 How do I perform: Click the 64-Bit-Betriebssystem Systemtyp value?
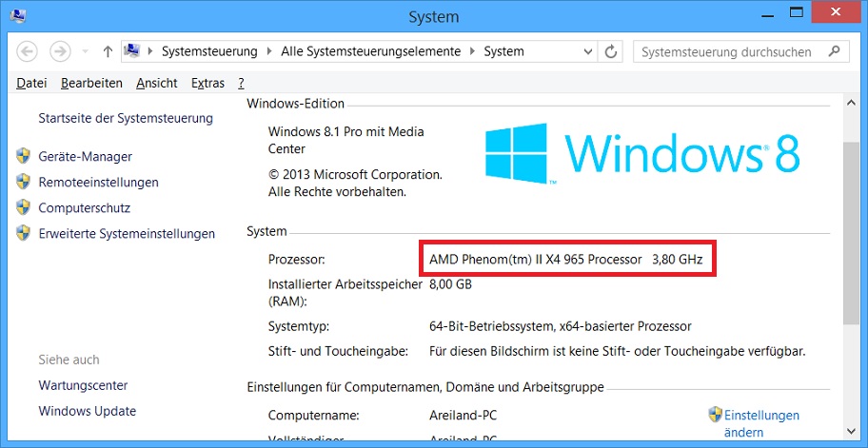coord(561,326)
